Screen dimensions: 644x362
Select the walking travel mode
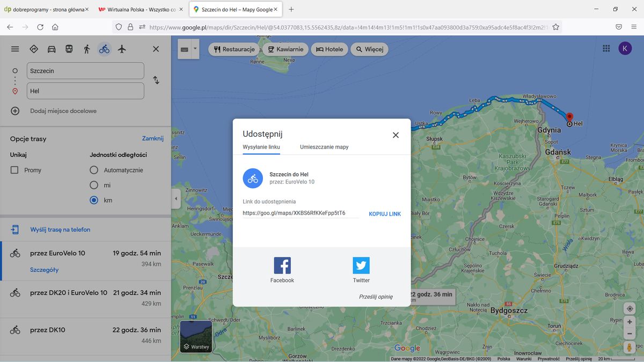click(x=86, y=48)
